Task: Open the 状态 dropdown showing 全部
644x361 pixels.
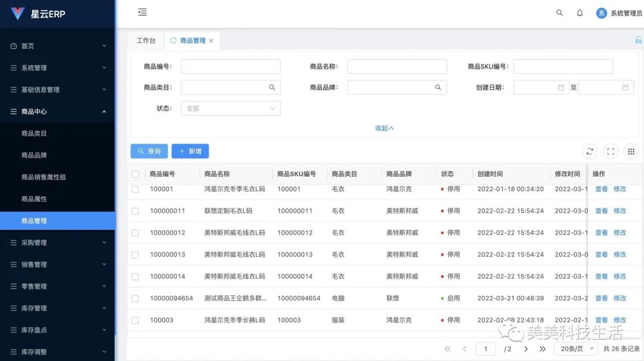Action: coord(230,108)
